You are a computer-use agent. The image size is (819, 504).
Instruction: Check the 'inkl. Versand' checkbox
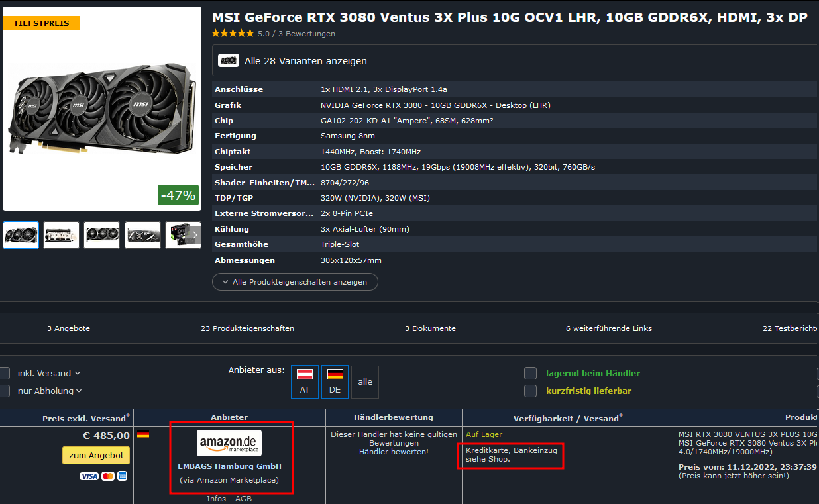[x=4, y=373]
